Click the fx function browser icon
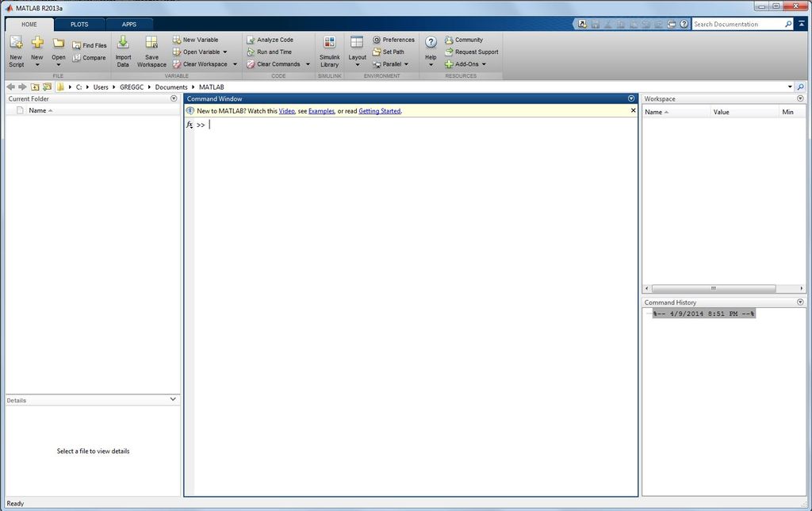 coord(190,125)
